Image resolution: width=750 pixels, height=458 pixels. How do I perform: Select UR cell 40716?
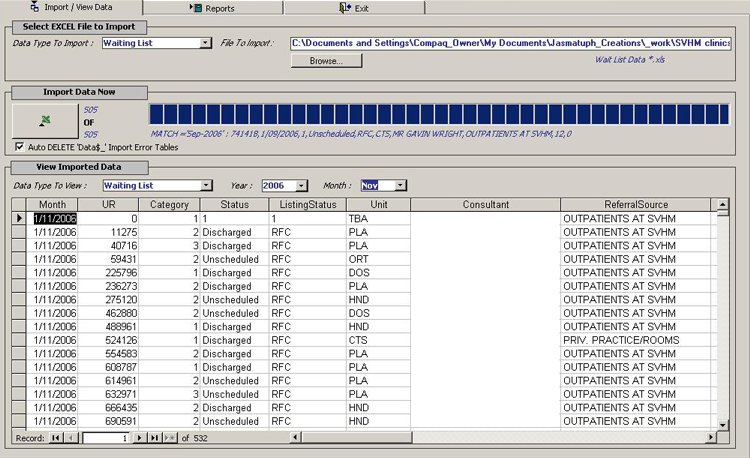pyautogui.click(x=108, y=246)
